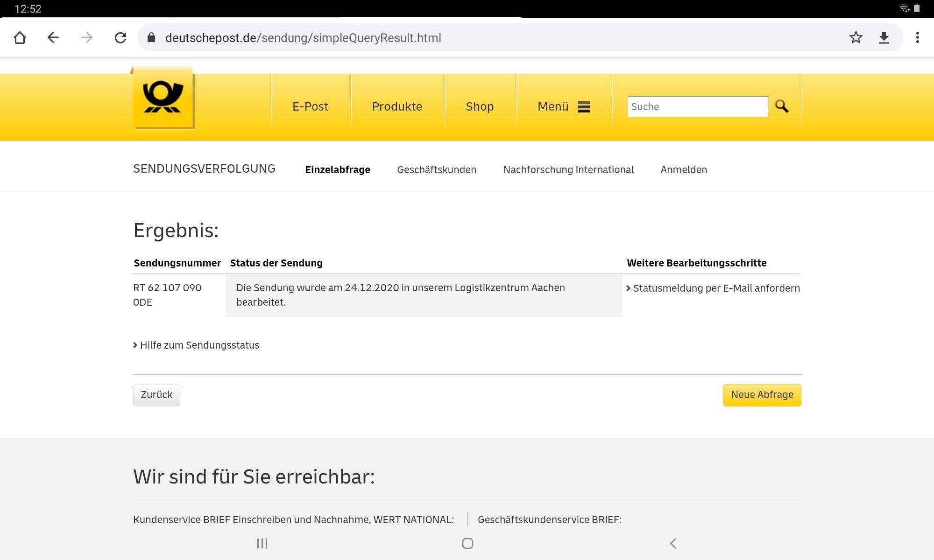934x560 pixels.
Task: Click the Status der Sendung column header
Action: 276,263
